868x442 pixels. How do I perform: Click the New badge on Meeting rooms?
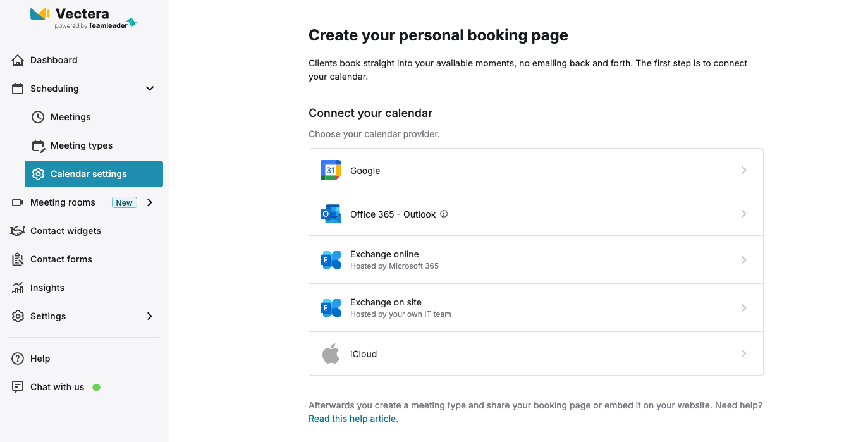(x=125, y=202)
